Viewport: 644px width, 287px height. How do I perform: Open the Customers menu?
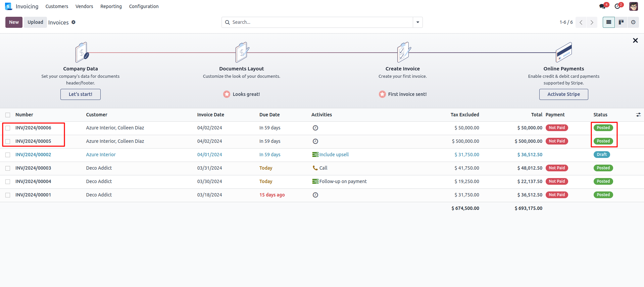(57, 6)
